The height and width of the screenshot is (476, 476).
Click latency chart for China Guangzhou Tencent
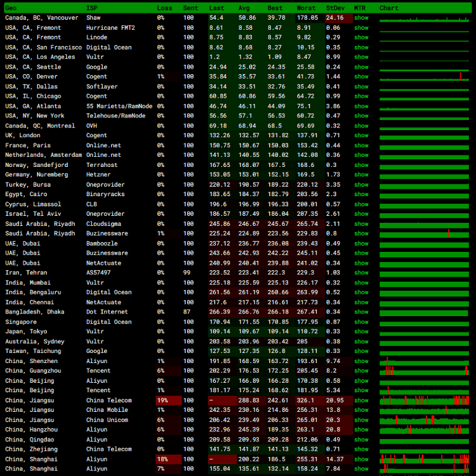pos(424,371)
